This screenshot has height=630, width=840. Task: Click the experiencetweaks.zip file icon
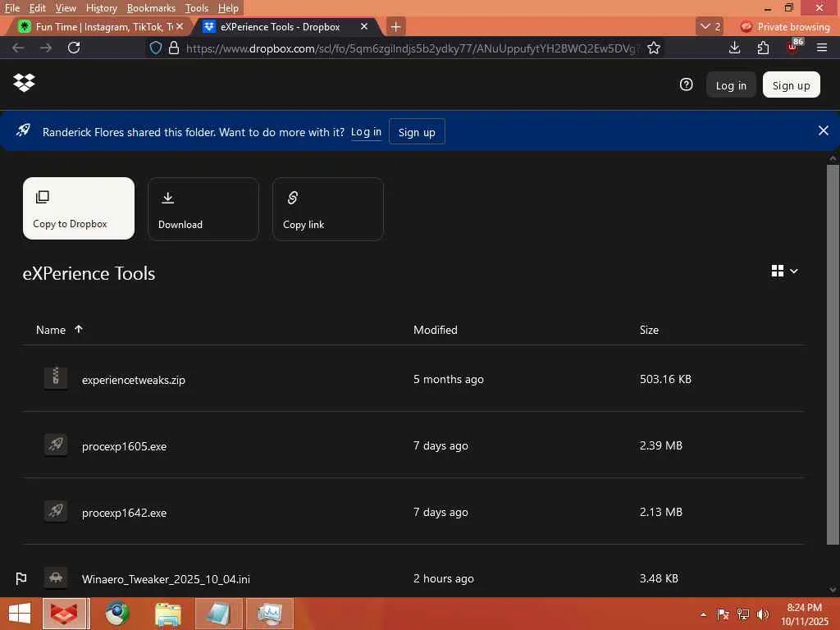[x=56, y=377]
